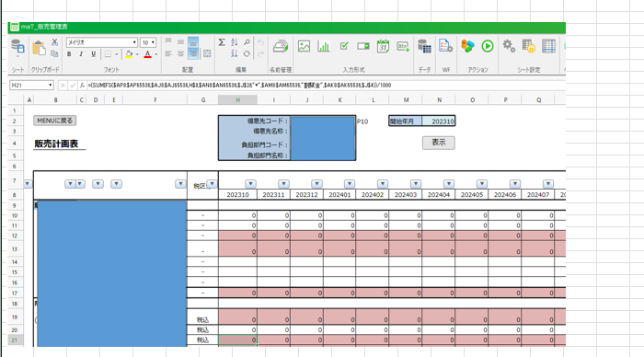Open the name management icon
The width and height of the screenshot is (644, 357).
(x=281, y=46)
